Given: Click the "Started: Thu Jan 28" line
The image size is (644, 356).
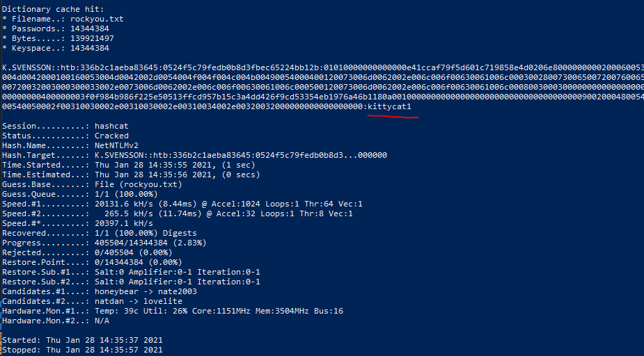Looking at the screenshot, I should (82, 339).
